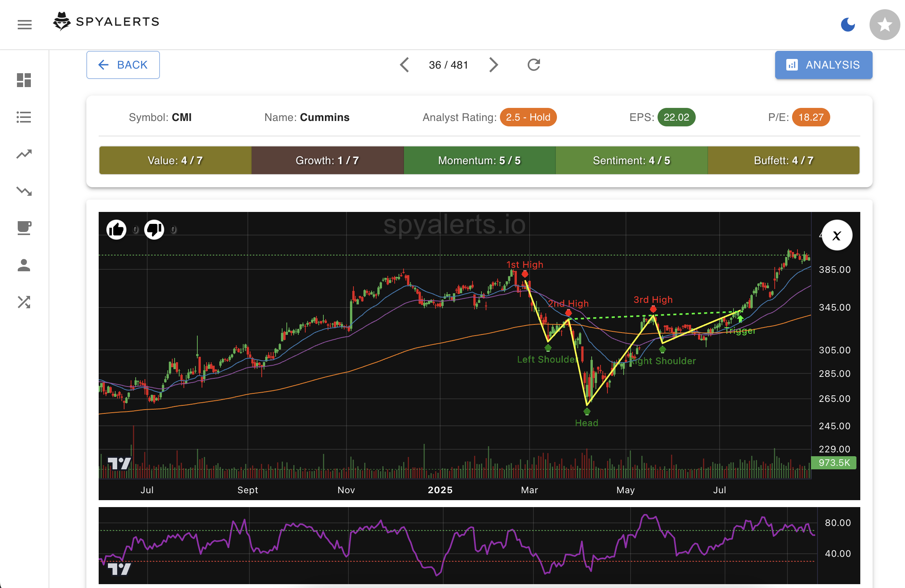Select the shuffle icon in sidebar
The image size is (905, 588).
pos(24,302)
